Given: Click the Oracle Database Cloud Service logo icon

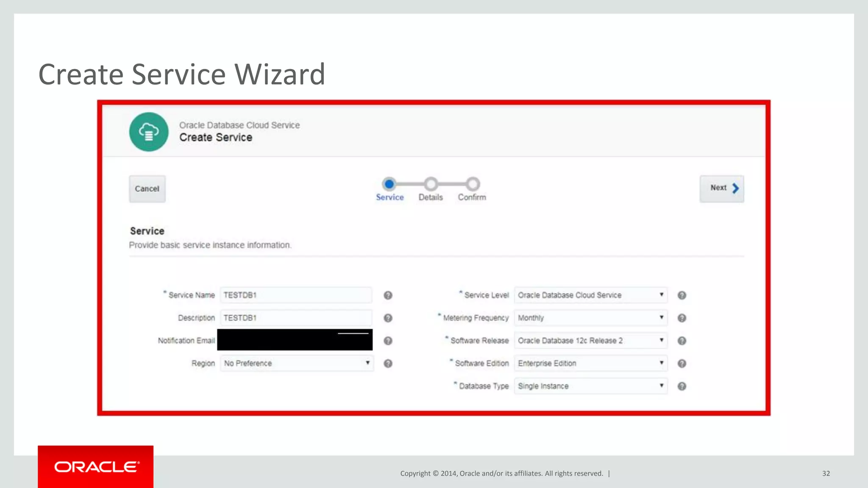Looking at the screenshot, I should tap(149, 132).
